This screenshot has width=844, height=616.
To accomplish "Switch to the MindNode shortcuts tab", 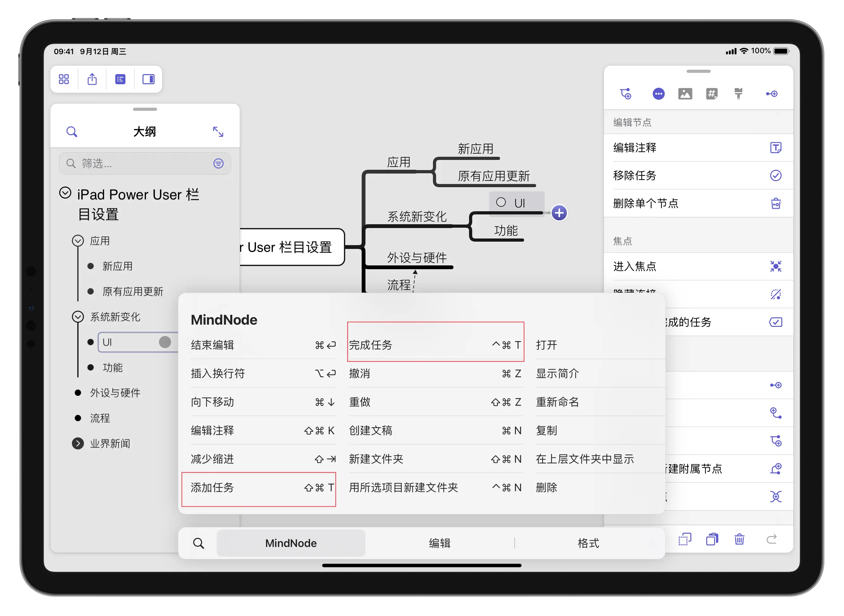I will coord(291,543).
